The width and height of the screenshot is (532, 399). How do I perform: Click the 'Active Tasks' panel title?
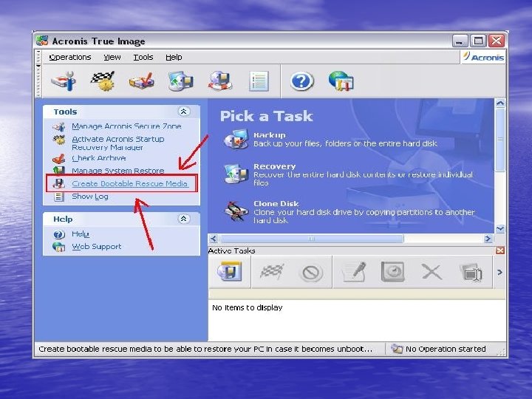tap(231, 250)
